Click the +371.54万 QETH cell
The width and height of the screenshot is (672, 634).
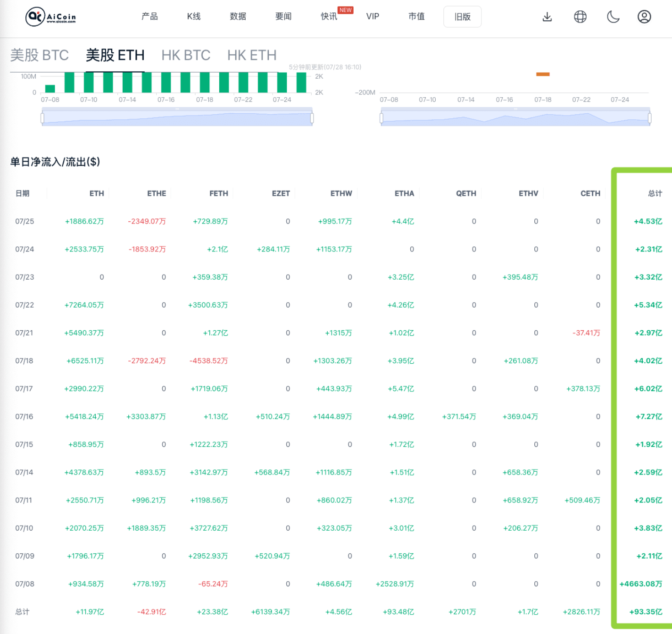click(x=459, y=417)
